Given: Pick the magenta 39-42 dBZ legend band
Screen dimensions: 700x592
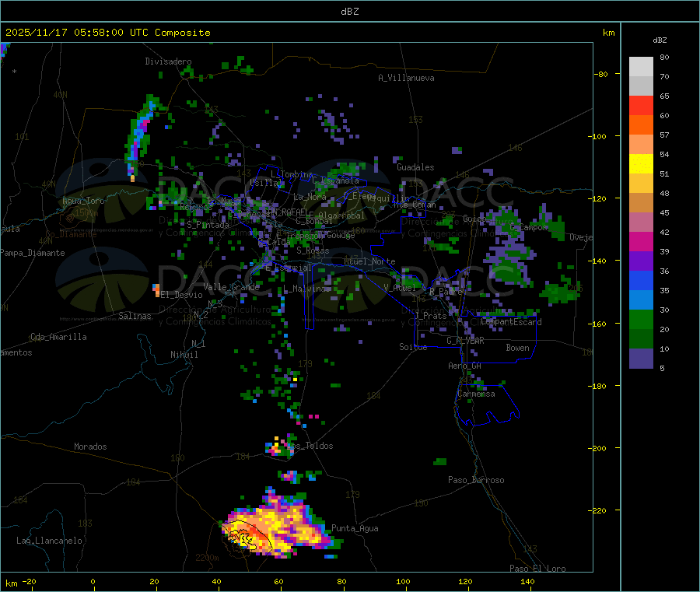Looking at the screenshot, I should [641, 241].
